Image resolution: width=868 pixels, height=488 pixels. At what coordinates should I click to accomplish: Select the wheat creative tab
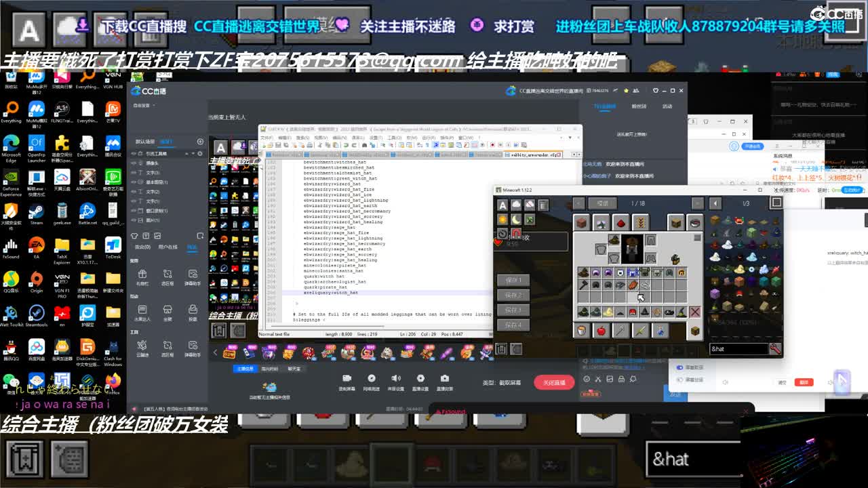pyautogui.click(x=639, y=223)
